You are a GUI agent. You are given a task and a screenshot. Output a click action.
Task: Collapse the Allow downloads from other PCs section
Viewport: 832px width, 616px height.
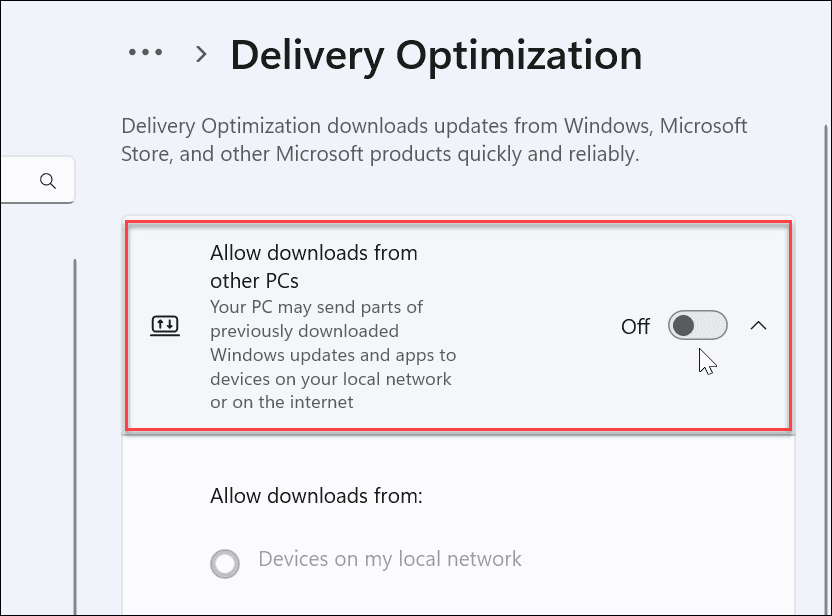(x=759, y=325)
